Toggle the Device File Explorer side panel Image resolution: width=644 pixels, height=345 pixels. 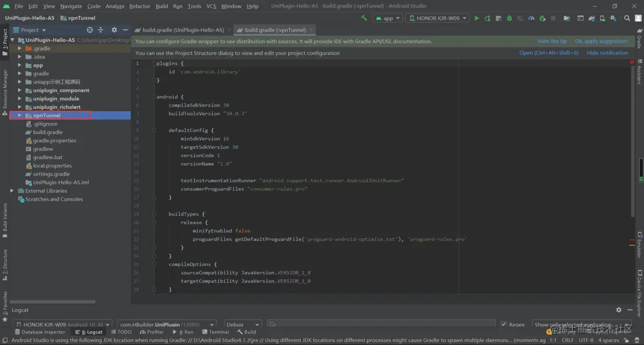click(x=639, y=294)
